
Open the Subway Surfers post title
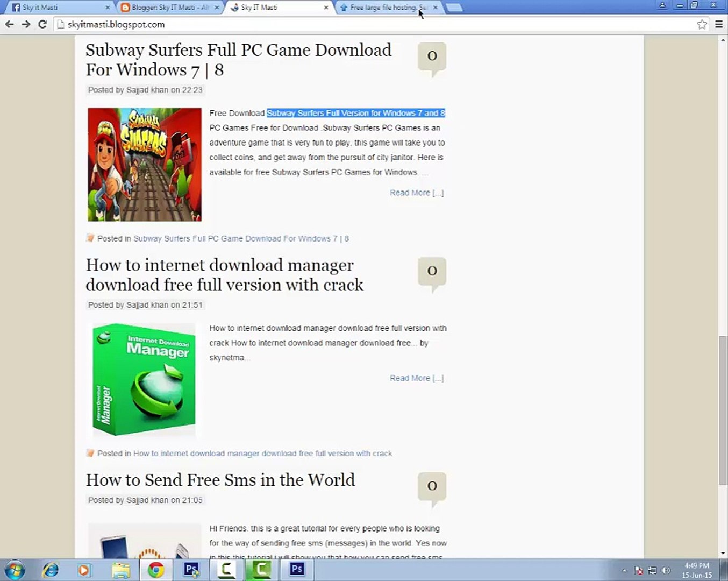pos(239,60)
